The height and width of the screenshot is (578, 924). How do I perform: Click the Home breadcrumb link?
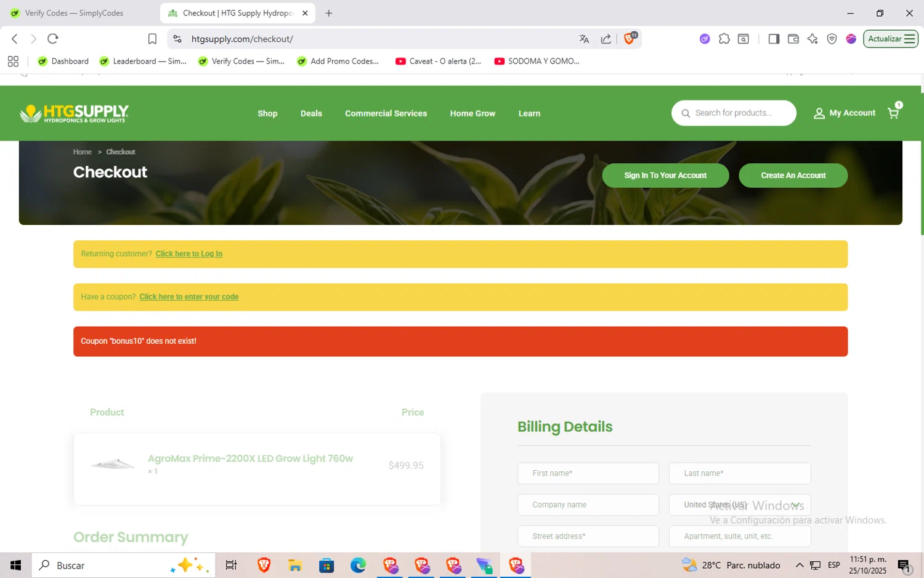tap(83, 152)
